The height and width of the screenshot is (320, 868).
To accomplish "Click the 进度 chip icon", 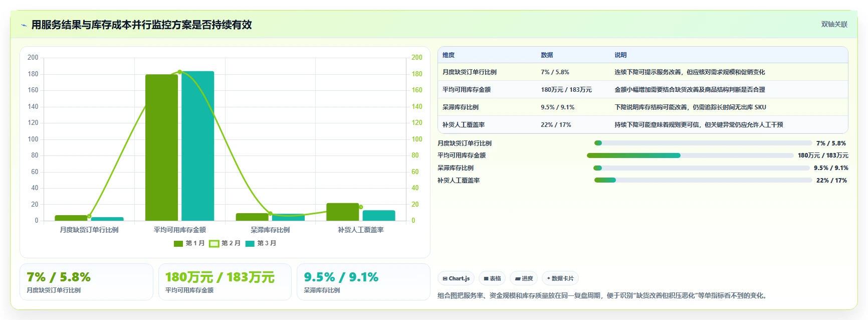I will (x=518, y=278).
